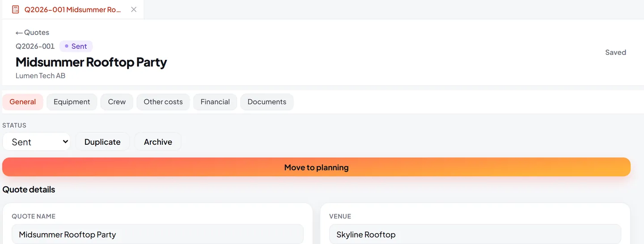The width and height of the screenshot is (644, 244).
Task: Open the Crew tab
Action: 117,102
